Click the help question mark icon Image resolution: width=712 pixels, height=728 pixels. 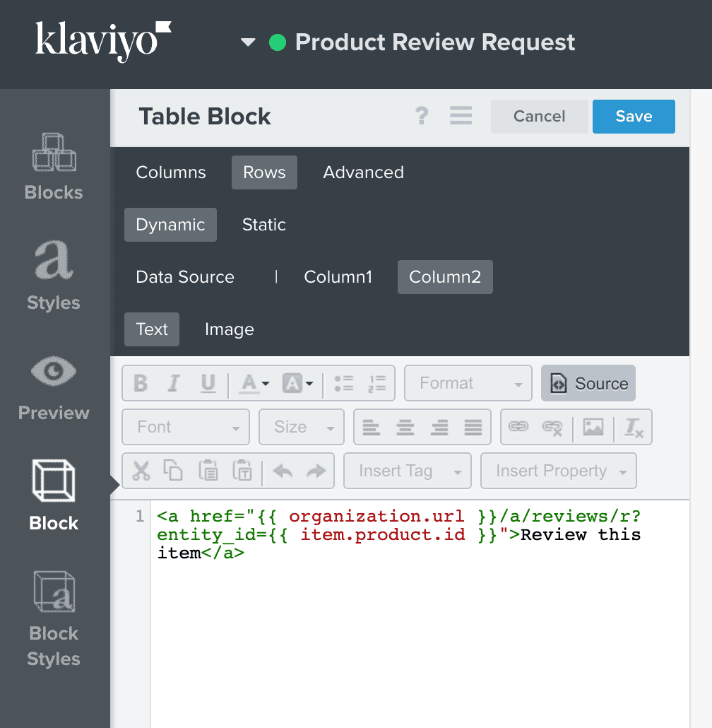[422, 116]
